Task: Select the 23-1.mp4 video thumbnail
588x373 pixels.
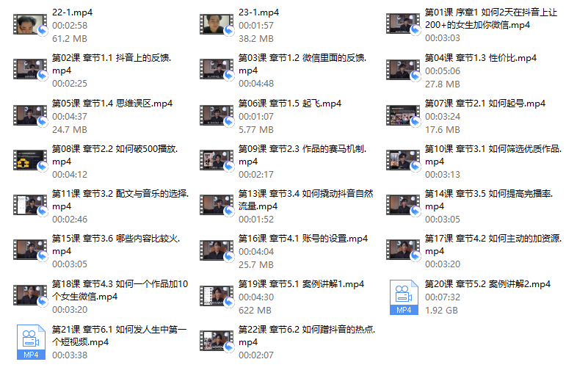Action: pos(217,24)
